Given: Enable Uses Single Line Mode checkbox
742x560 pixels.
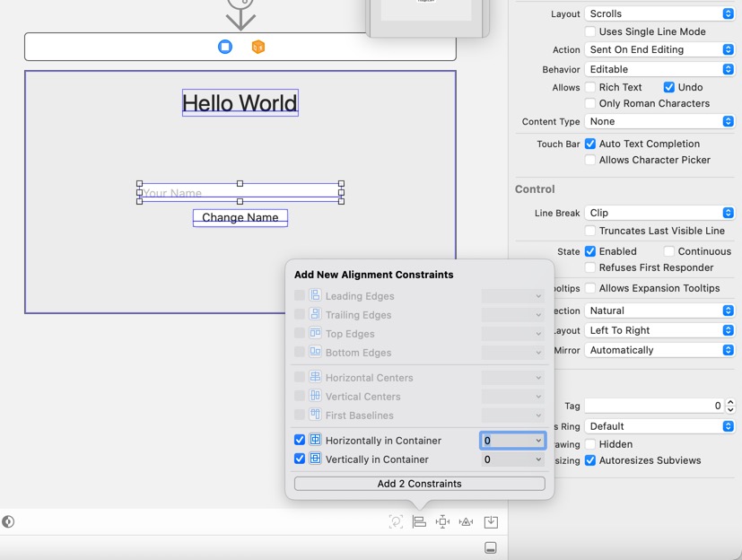Looking at the screenshot, I should click(x=590, y=31).
